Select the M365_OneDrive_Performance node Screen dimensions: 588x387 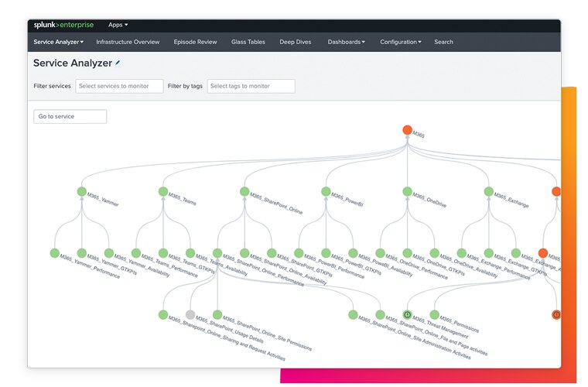[380, 253]
